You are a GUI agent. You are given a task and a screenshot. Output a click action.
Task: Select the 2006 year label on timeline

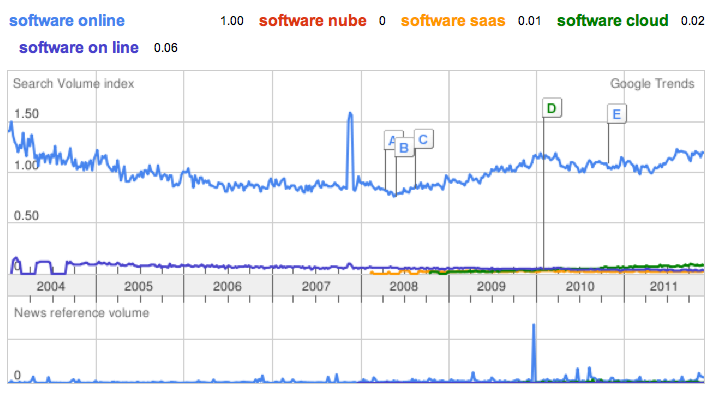pos(227,286)
